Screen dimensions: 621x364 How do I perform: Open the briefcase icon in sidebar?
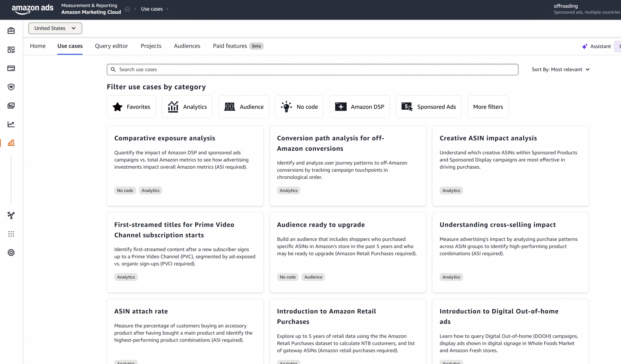[11, 31]
